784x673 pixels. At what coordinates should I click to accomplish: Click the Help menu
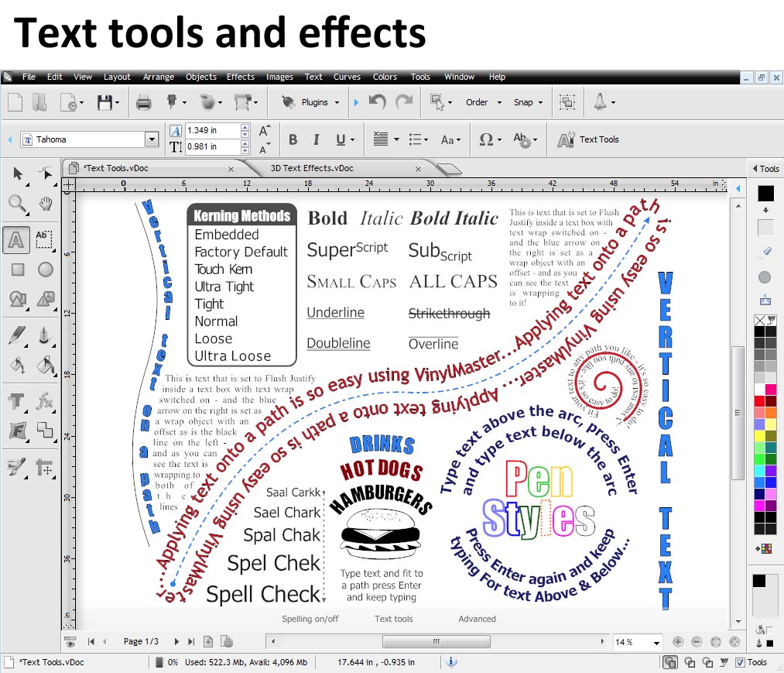[x=497, y=77]
